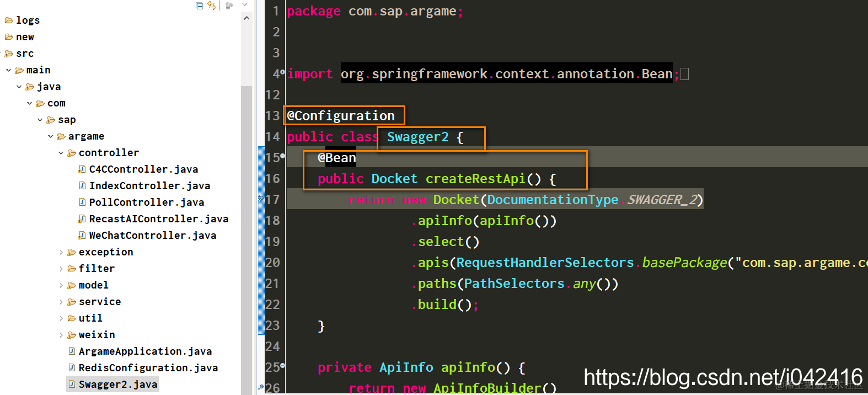Collapse the controller package chevron
This screenshot has height=395, width=868.
(61, 153)
